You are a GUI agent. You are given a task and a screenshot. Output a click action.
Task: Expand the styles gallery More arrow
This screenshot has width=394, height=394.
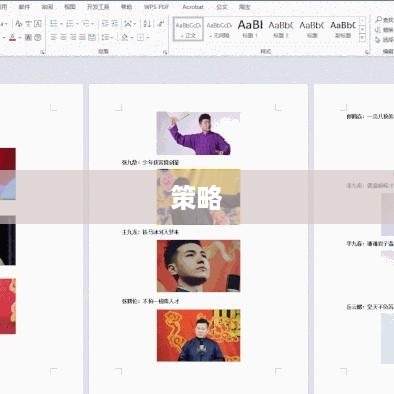[x=362, y=38]
